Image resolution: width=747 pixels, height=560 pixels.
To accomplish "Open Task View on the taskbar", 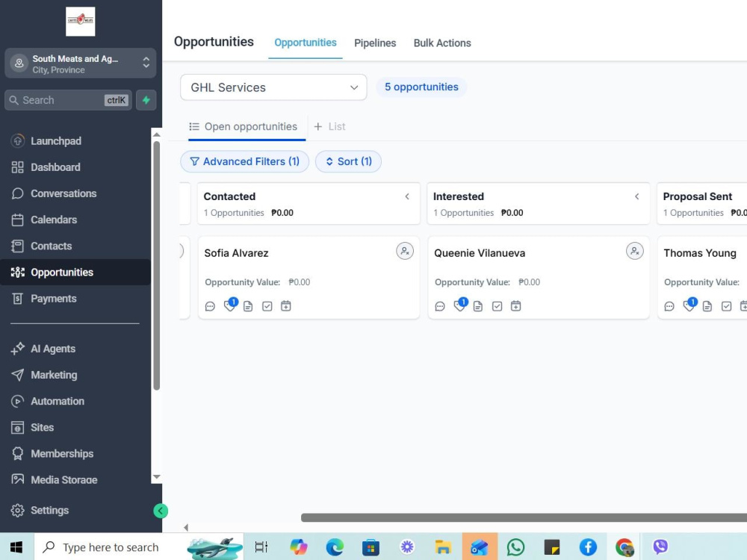I will coord(261,547).
